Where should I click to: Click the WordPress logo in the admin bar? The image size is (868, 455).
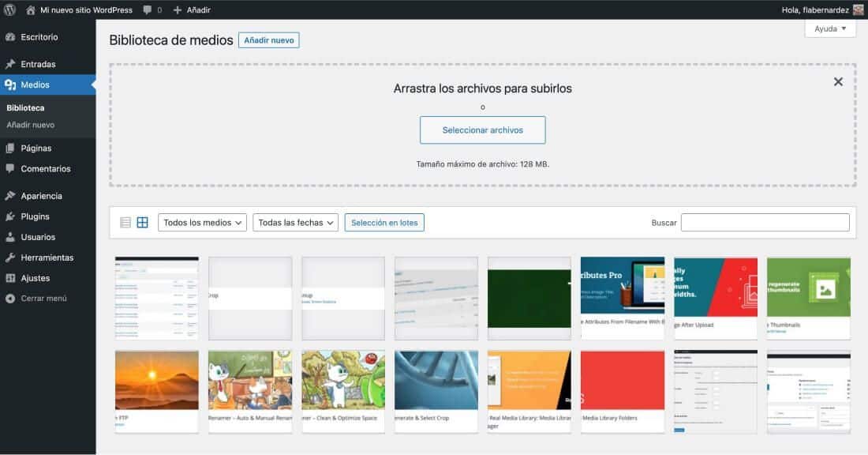(x=8, y=10)
